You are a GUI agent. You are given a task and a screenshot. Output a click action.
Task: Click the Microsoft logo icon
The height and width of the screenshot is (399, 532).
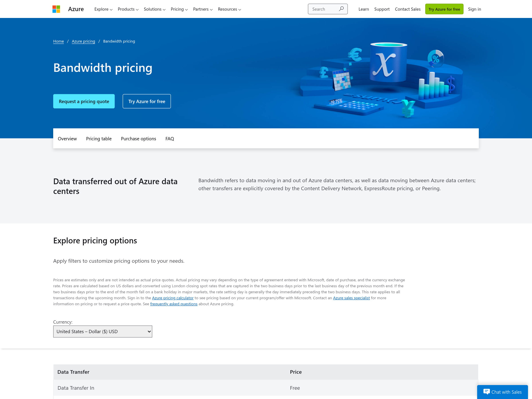pos(56,9)
